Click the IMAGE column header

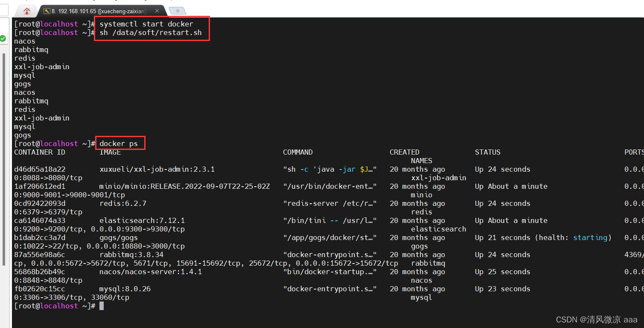[110, 152]
